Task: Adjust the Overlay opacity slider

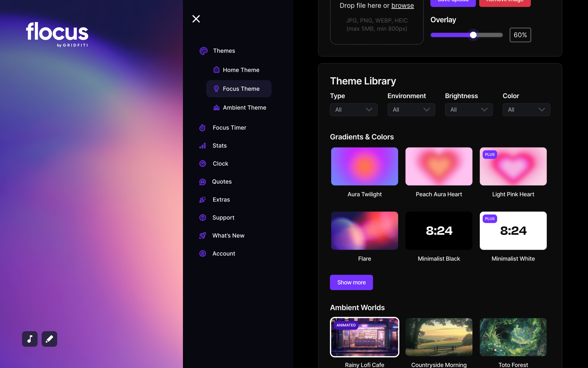Action: 473,35
